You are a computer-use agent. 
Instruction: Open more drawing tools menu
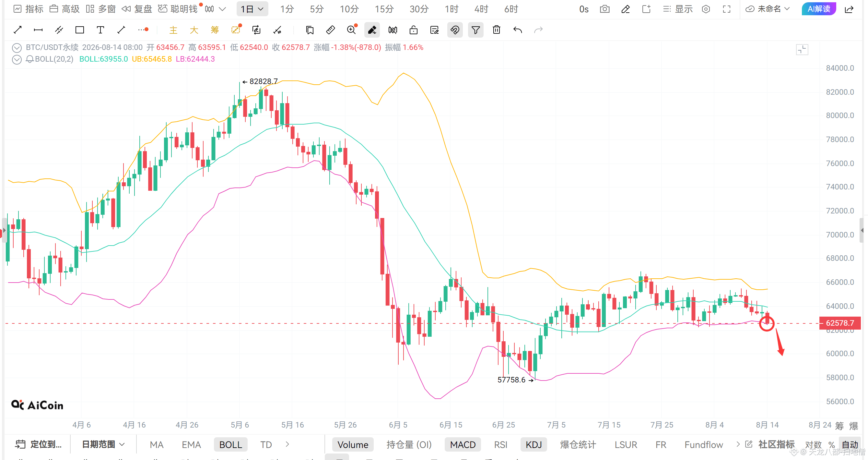coord(143,30)
